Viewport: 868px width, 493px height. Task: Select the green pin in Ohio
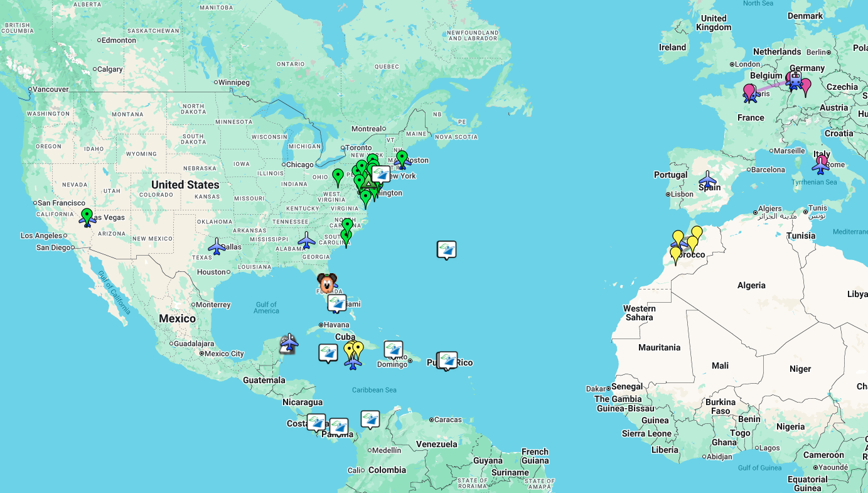click(338, 176)
